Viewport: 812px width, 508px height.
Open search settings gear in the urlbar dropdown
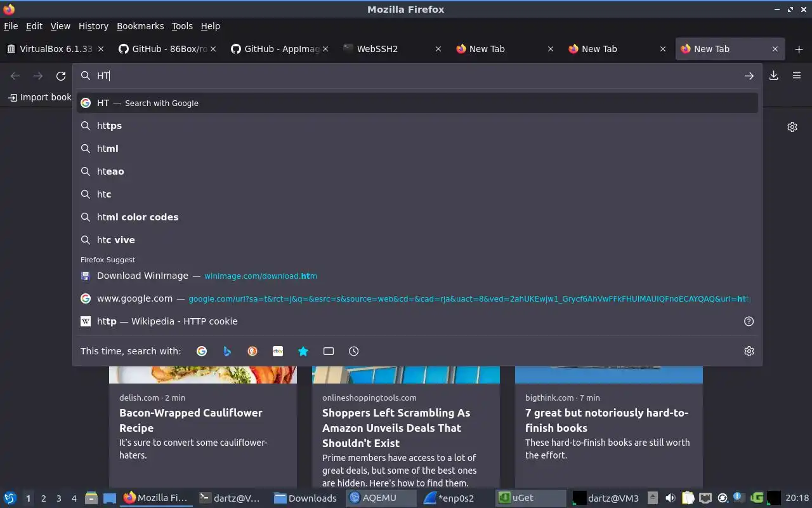pos(749,351)
